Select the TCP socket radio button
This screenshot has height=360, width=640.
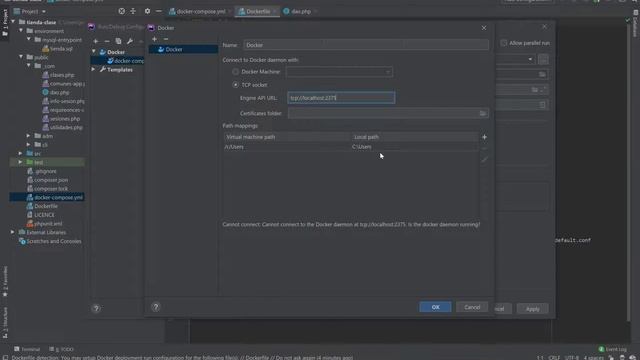(x=236, y=85)
